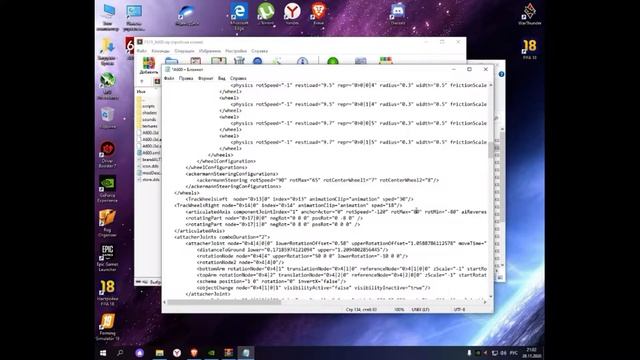Screen dimensions: 640x360
Task: Open Discord desktop shortcut
Action: (x=398, y=14)
